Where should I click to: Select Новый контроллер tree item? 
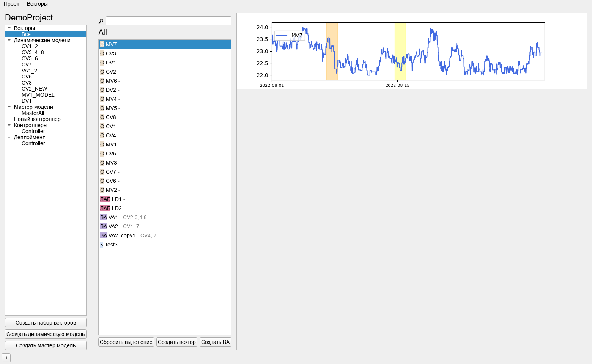point(37,119)
